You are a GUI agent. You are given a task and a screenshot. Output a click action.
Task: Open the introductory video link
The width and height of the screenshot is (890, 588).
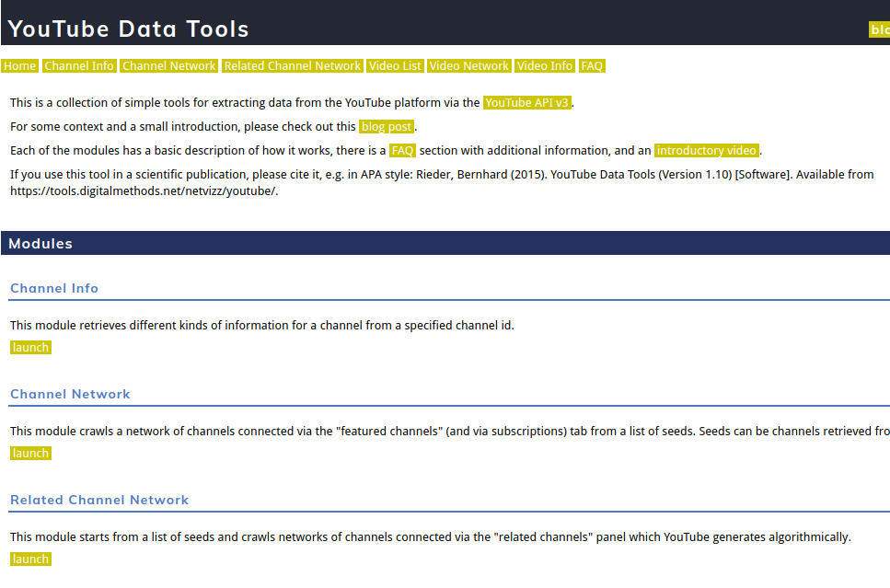click(707, 150)
